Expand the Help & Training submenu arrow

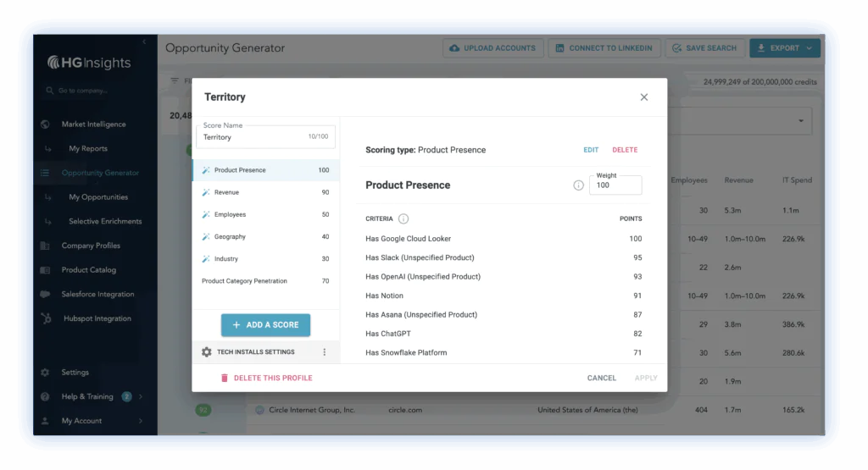point(141,396)
